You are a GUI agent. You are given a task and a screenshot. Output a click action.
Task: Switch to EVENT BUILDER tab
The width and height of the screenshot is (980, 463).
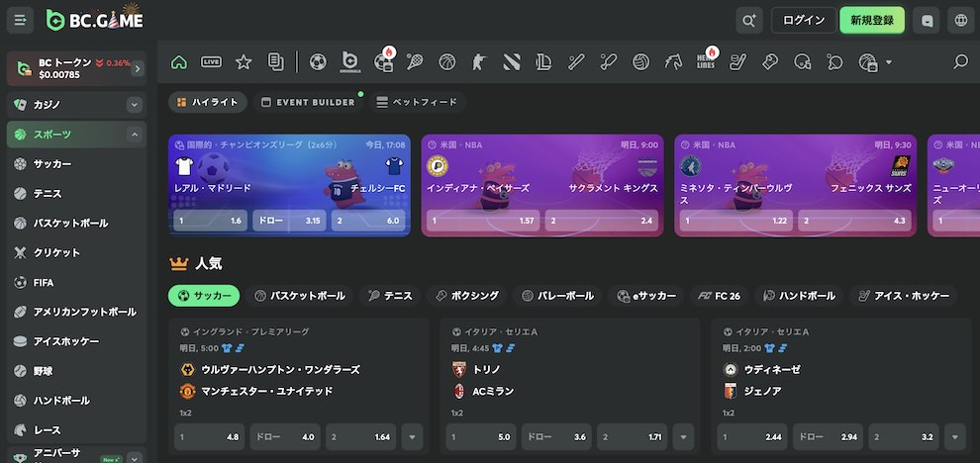point(309,102)
